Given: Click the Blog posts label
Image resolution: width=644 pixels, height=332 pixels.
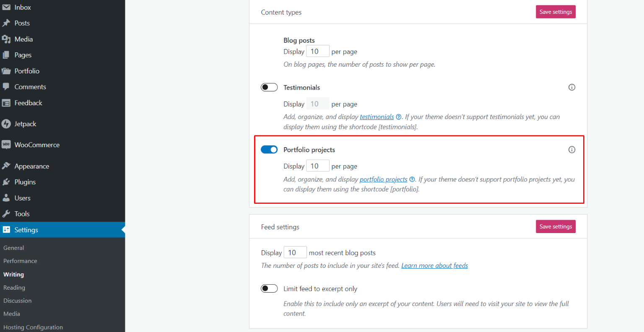Looking at the screenshot, I should tap(299, 40).
